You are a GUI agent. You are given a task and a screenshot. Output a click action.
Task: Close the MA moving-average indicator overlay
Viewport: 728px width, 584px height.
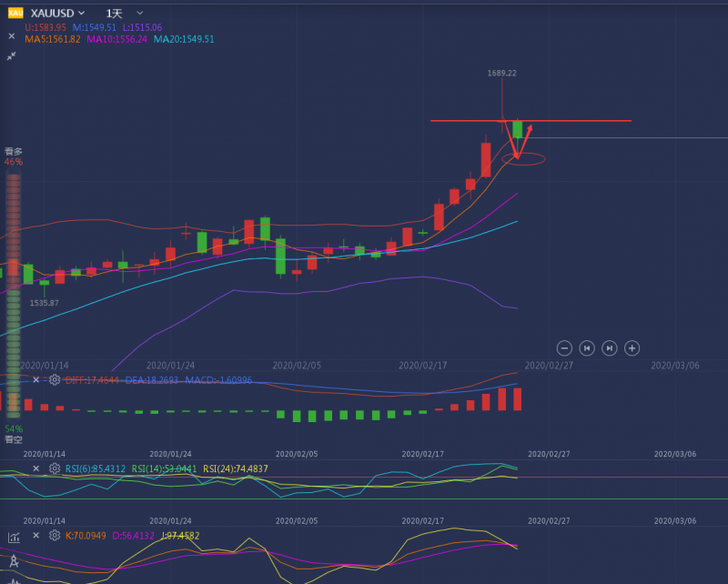[12, 36]
